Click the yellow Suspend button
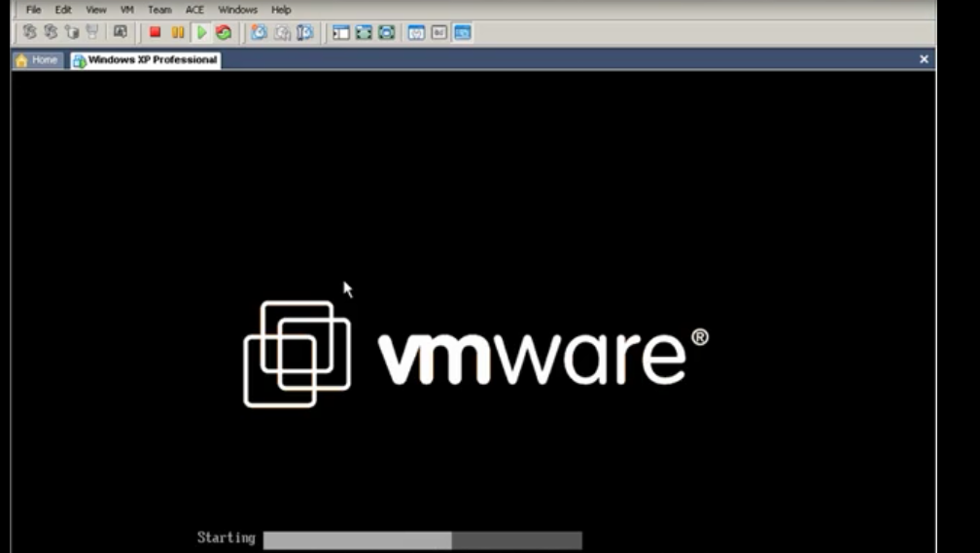Viewport: 980px width, 553px height. pos(178,32)
